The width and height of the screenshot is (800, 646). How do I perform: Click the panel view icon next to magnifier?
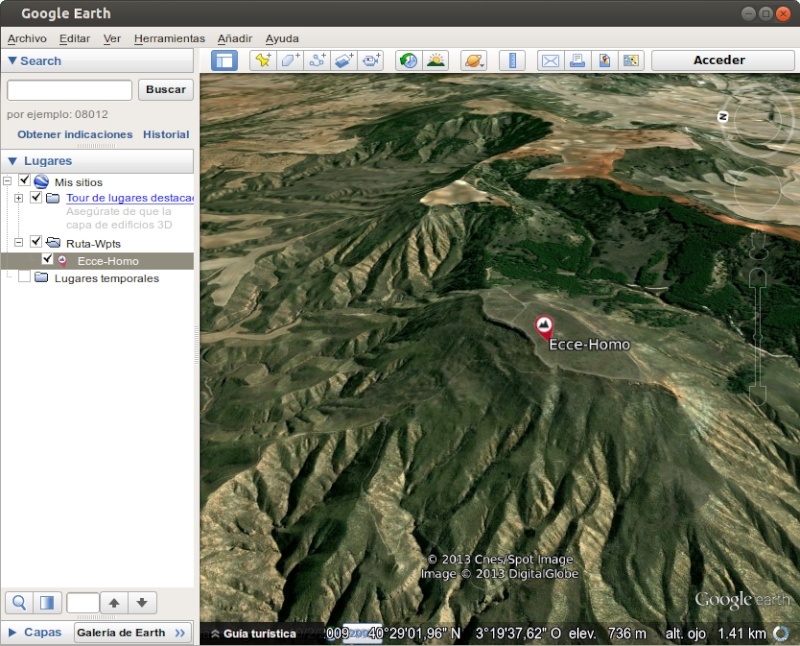click(47, 603)
